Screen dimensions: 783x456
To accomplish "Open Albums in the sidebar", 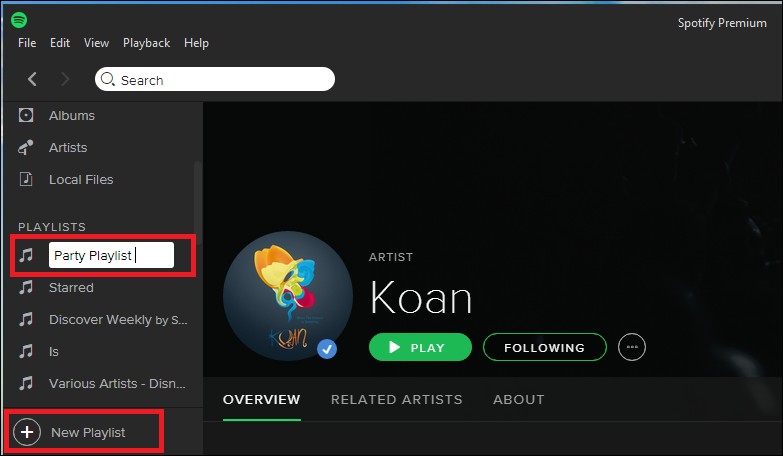I will (x=71, y=115).
